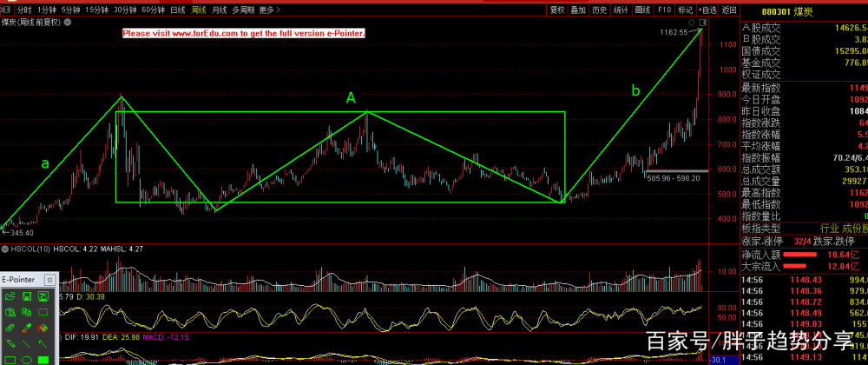Click the 返回 back button

coord(729,10)
